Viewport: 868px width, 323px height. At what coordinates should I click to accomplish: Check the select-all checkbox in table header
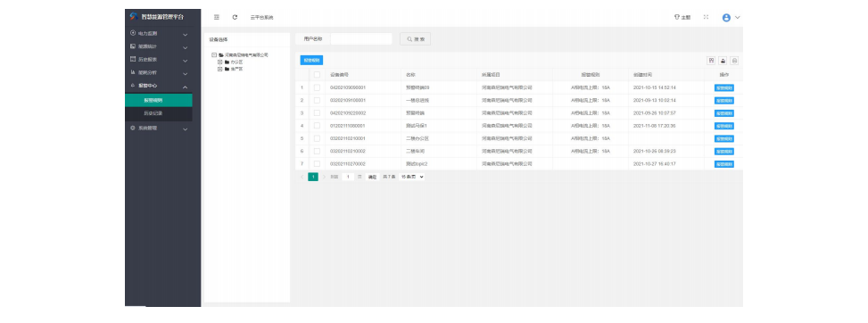pyautogui.click(x=318, y=74)
